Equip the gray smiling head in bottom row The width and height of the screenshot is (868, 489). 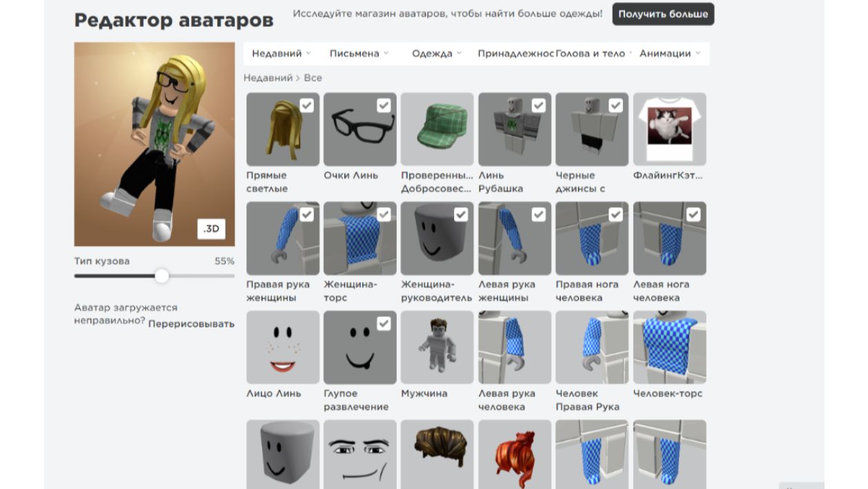click(x=283, y=454)
